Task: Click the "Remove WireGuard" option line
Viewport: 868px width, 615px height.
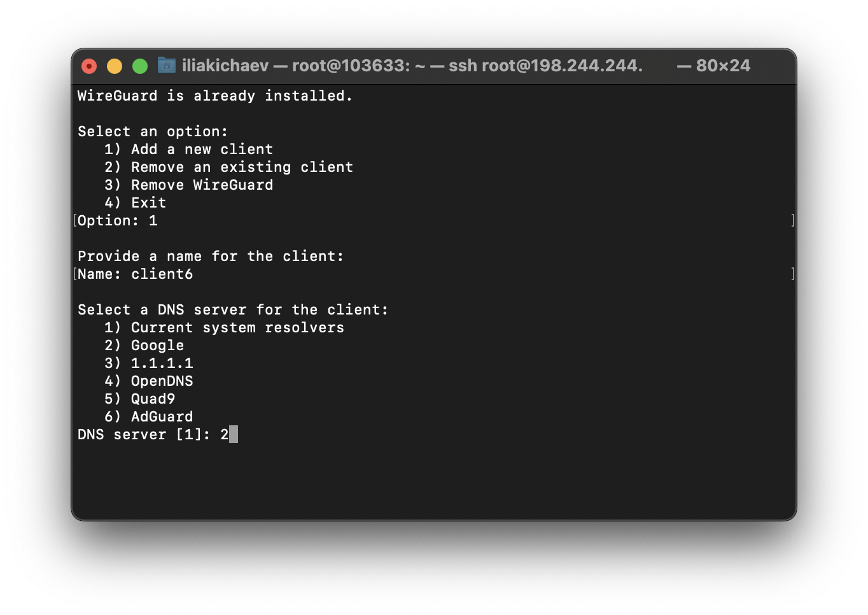Action: [202, 185]
